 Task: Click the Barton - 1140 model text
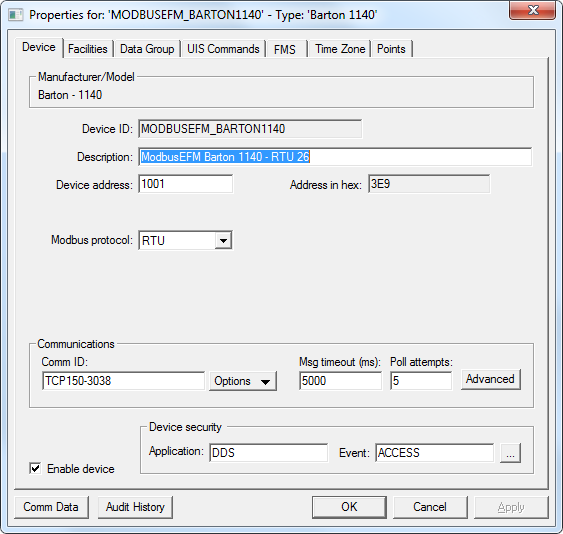(x=70, y=95)
